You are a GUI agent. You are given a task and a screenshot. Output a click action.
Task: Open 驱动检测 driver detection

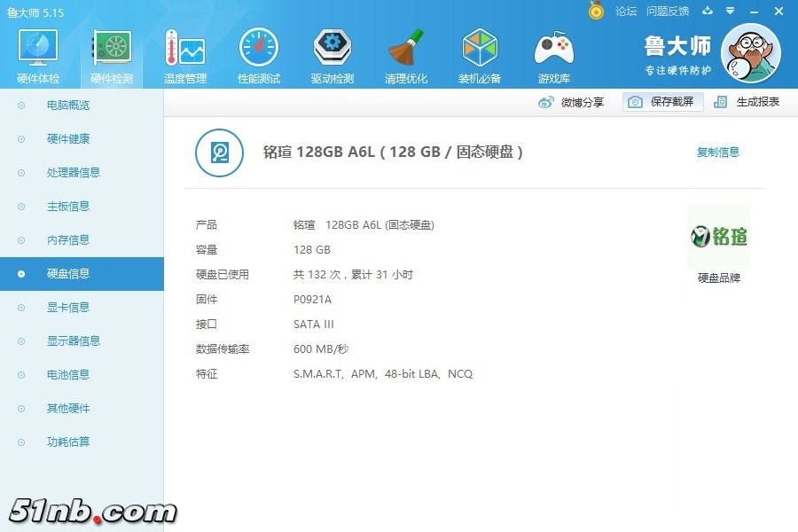coord(332,56)
